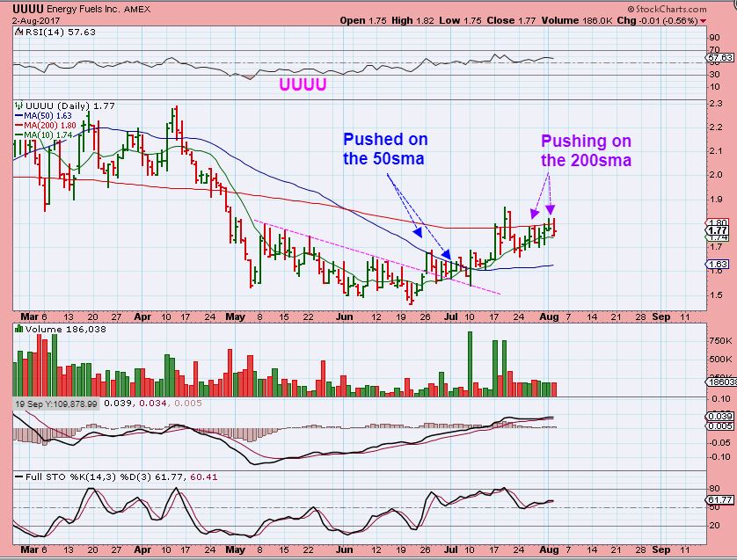Click the 'Volume 186.0K' header value
Viewport: 737px width, 560px height.
(577, 21)
